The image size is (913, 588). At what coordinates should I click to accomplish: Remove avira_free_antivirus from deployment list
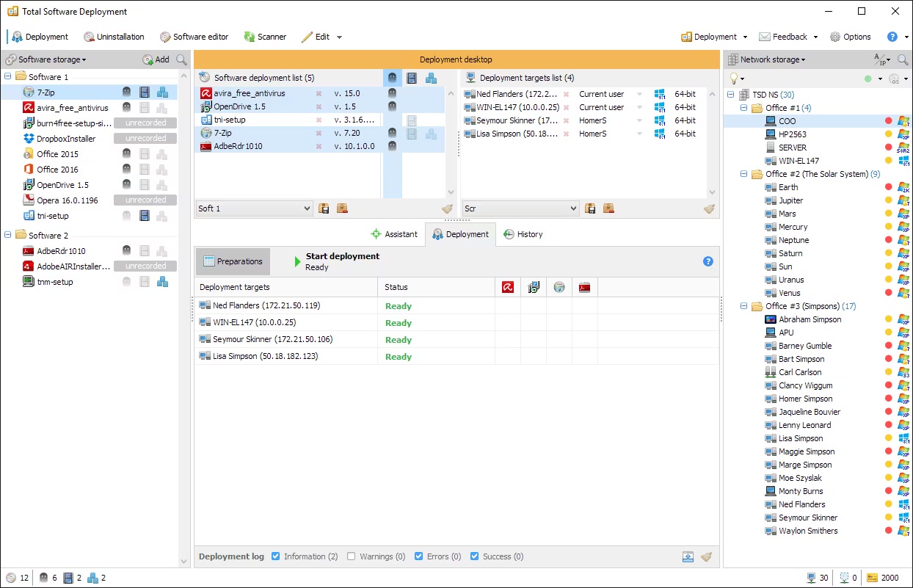(319, 94)
